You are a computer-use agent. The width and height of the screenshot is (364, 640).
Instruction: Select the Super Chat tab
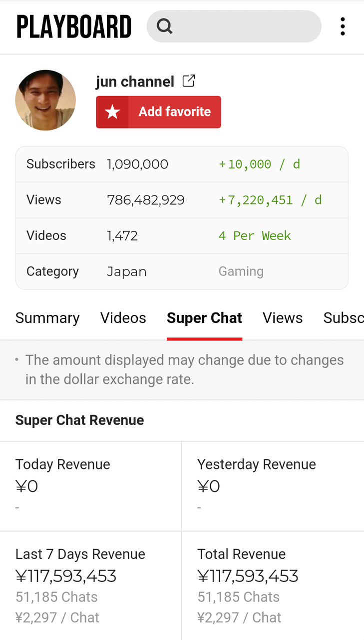click(204, 318)
